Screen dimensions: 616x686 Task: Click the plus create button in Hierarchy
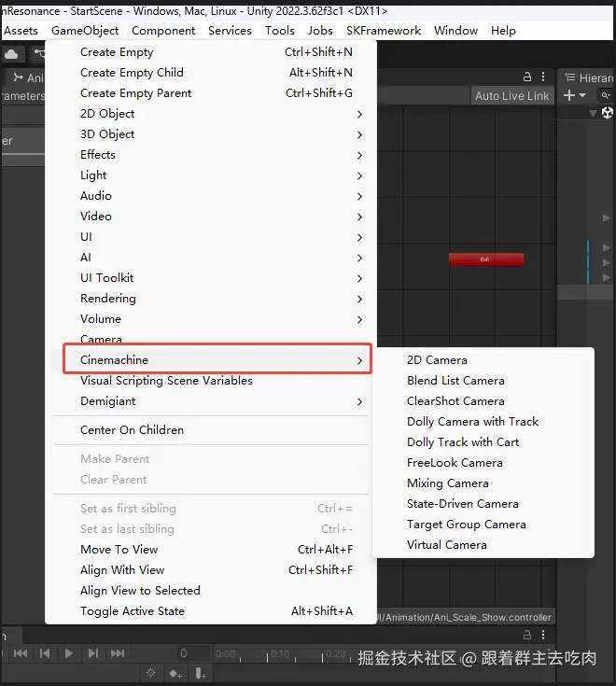tap(568, 95)
